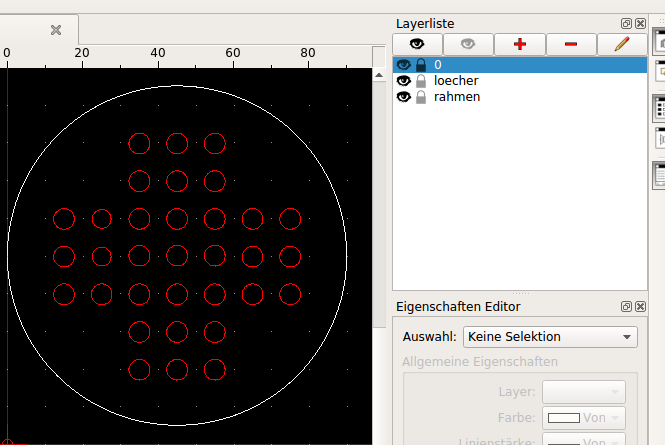Toggle visibility of layer 0
665x445 pixels.
404,65
